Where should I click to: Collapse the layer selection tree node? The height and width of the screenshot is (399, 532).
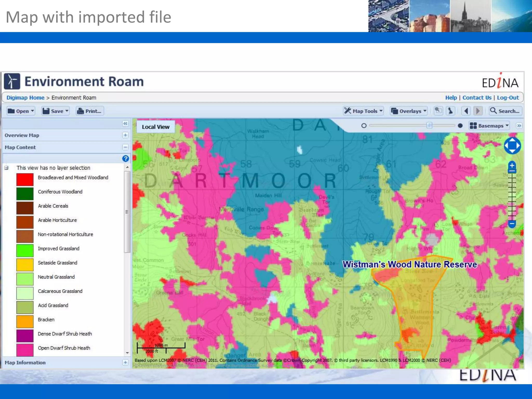pyautogui.click(x=6, y=168)
